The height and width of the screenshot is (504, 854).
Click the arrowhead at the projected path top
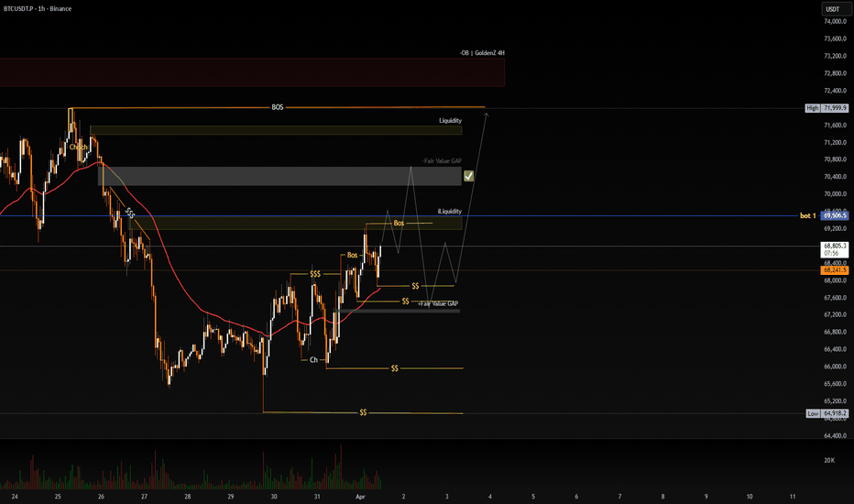[x=488, y=114]
